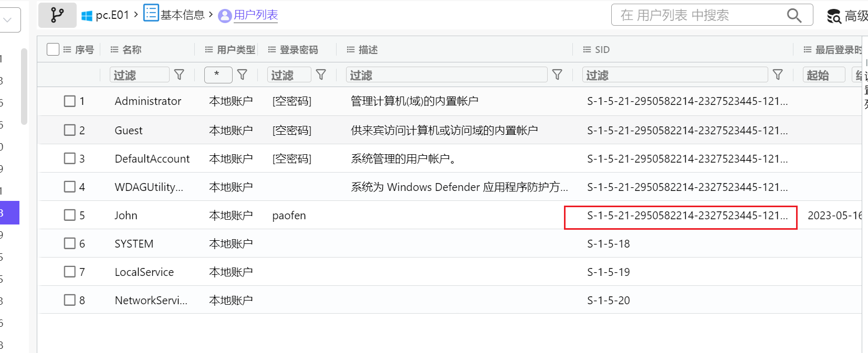Tick the checkbox for SYSTEM row
The width and height of the screenshot is (868, 353).
point(70,243)
